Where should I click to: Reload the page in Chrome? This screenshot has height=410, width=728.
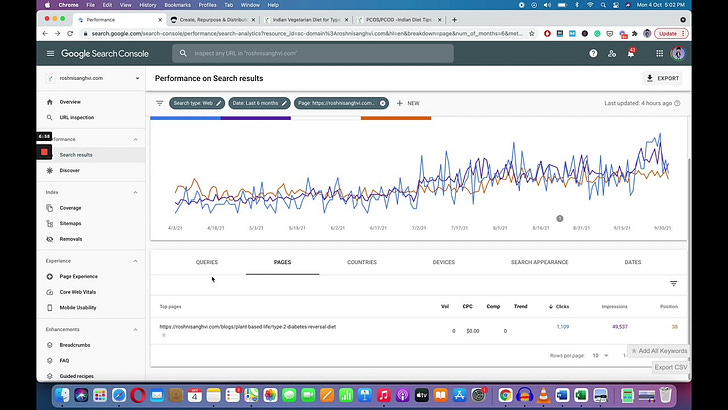(70, 33)
